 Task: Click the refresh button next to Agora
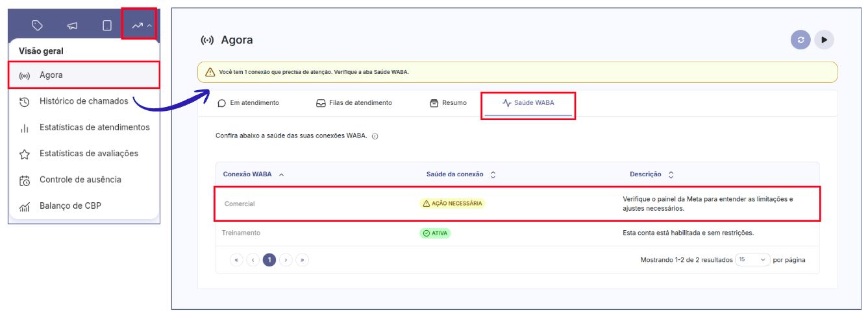pyautogui.click(x=800, y=40)
